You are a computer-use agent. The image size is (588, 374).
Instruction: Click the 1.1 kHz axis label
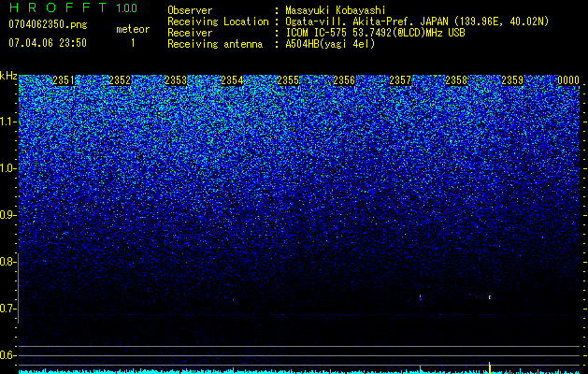click(8, 122)
